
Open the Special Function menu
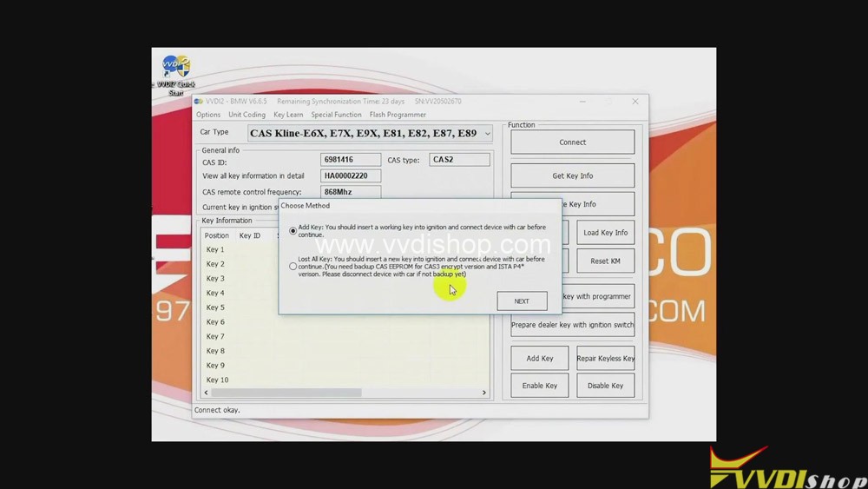click(x=336, y=115)
